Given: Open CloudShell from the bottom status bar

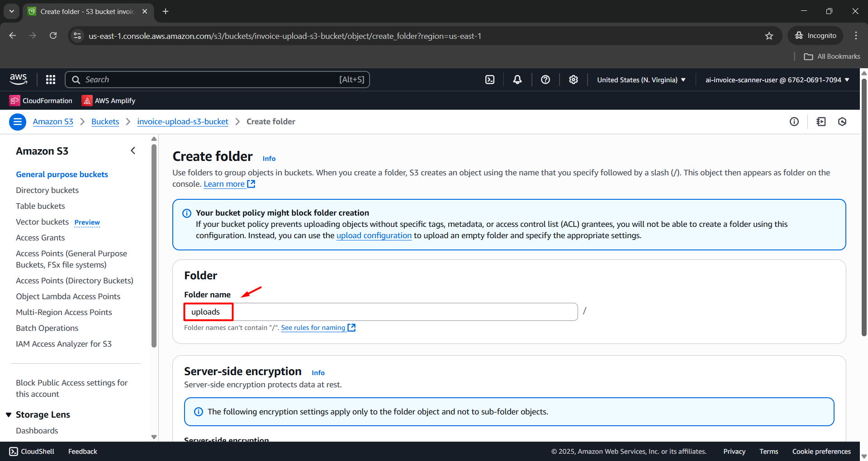Looking at the screenshot, I should click(31, 451).
